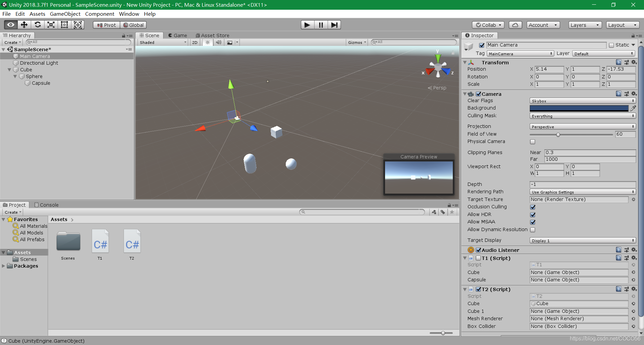This screenshot has width=644, height=345.
Task: Enable the T1 Script component checkbox
Action: point(478,258)
